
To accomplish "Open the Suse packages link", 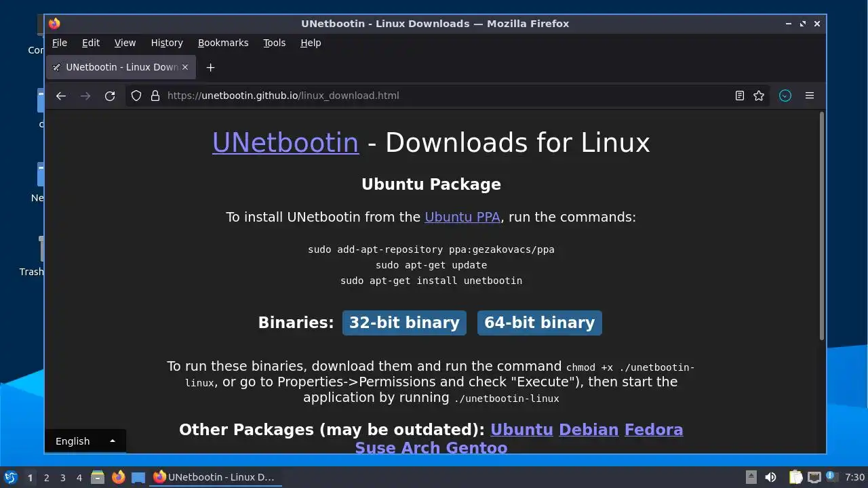I will [x=376, y=448].
